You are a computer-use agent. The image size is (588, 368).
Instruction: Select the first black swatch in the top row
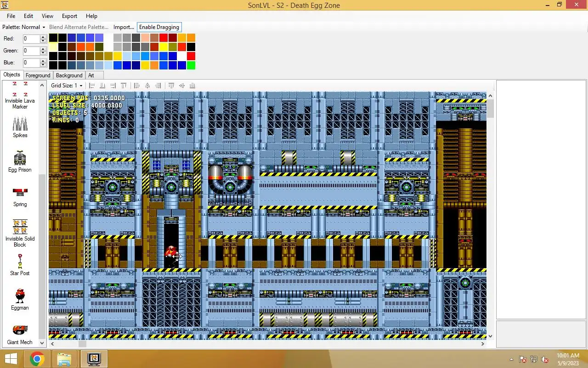53,38
